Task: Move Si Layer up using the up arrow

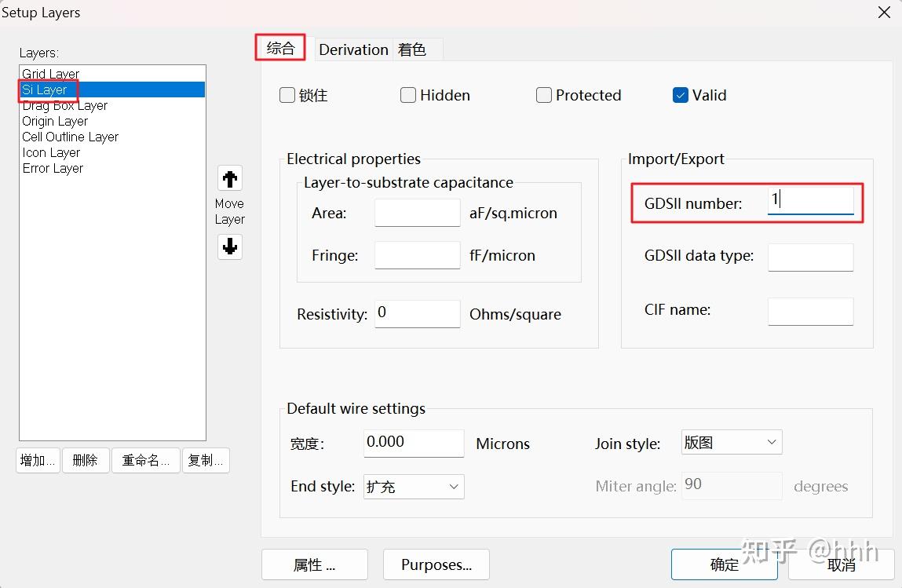Action: click(229, 178)
